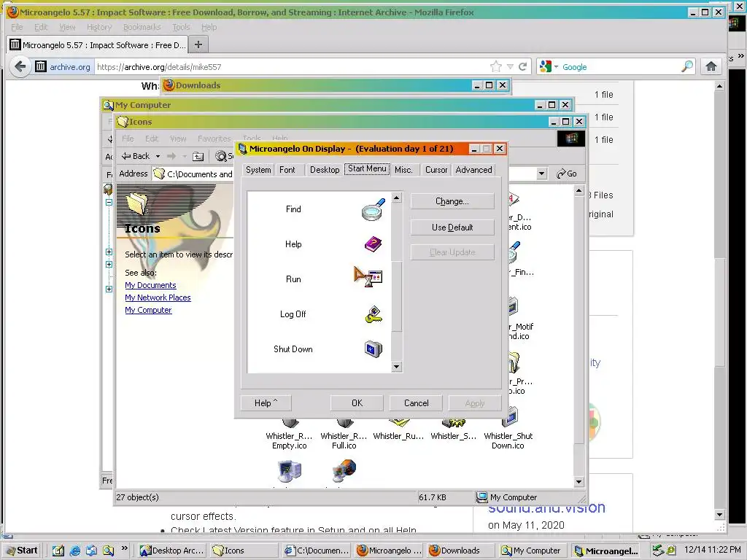Screen dimensions: 747x560
Task: Select the computer monitor icon file in bottom row
Action: [289, 472]
